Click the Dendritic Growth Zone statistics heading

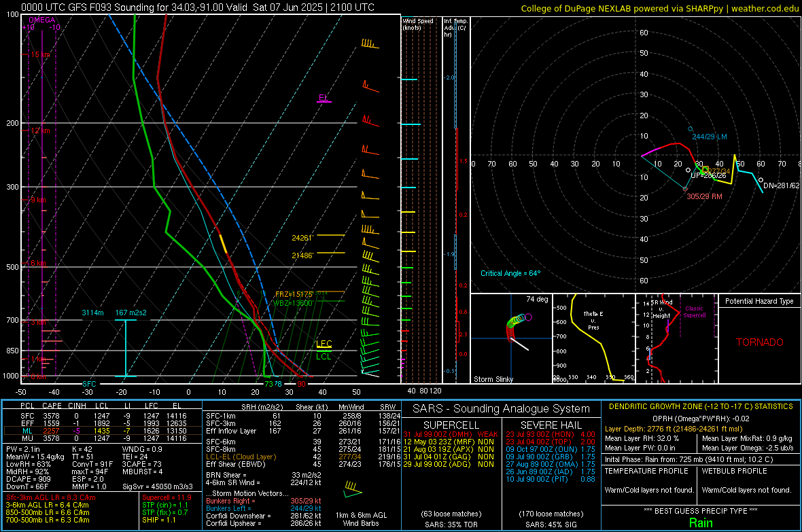click(701, 407)
